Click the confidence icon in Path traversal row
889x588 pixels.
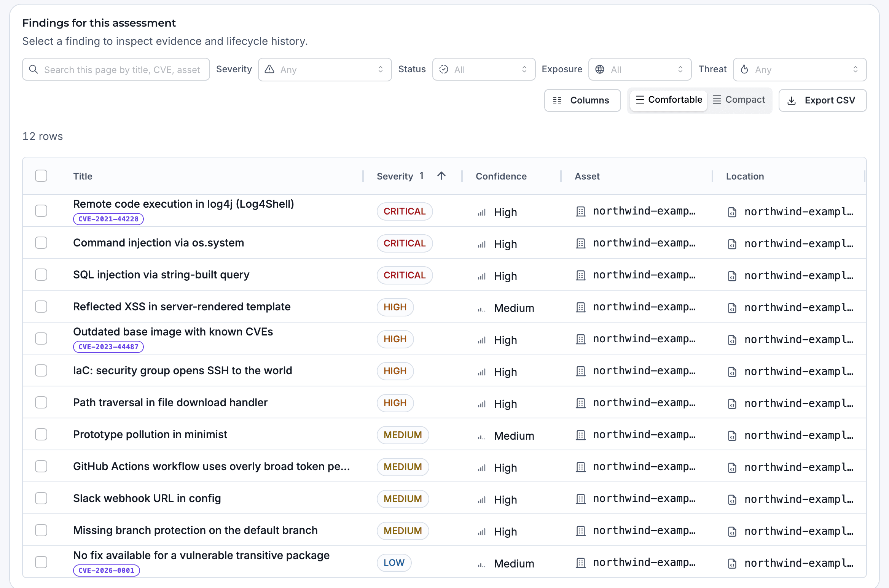482,404
